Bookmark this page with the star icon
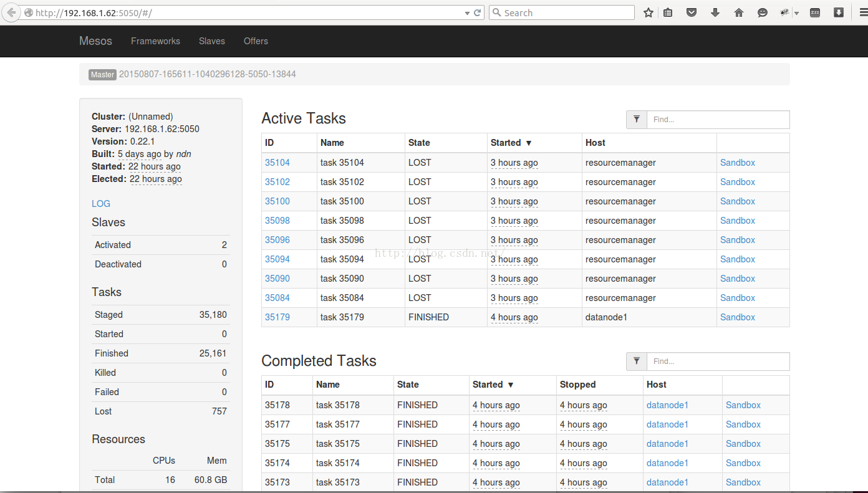This screenshot has width=868, height=493. [649, 12]
